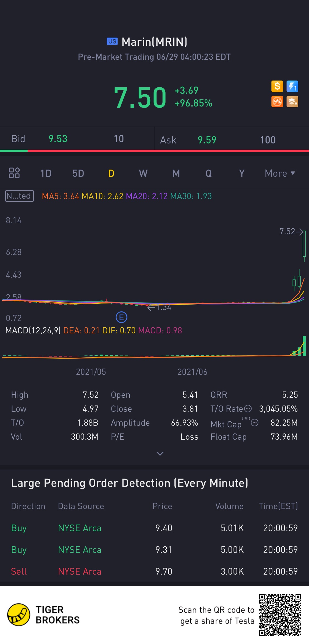Open the More chart periods dropdown

[280, 173]
